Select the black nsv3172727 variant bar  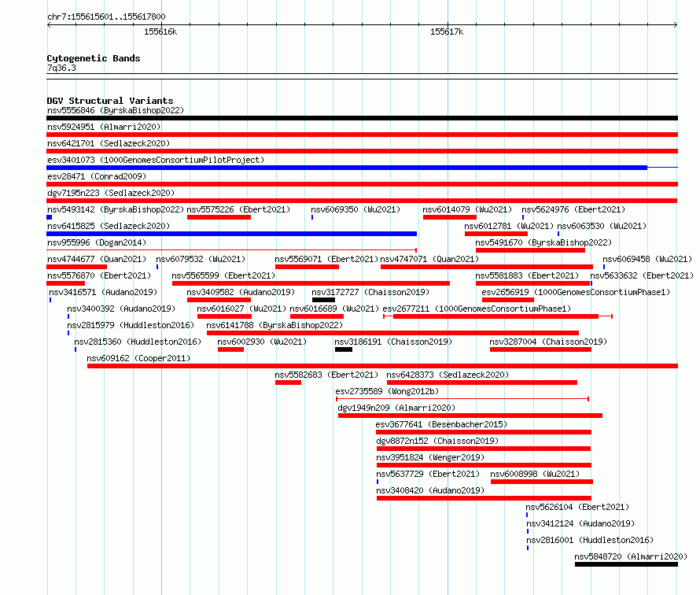pos(324,300)
